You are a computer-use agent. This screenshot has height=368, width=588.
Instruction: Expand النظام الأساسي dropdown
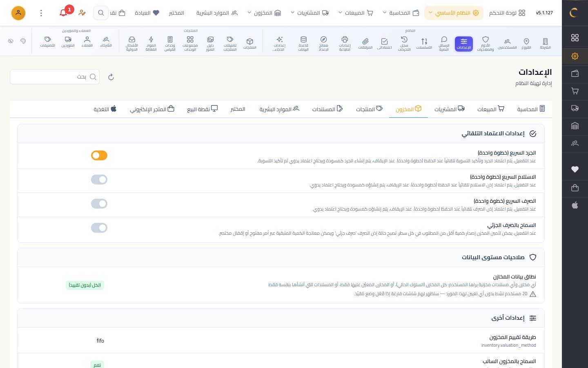point(454,13)
